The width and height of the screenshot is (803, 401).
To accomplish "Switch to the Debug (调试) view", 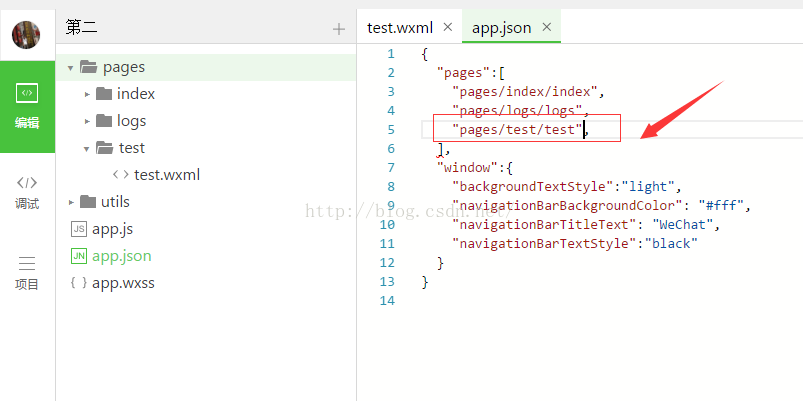I will click(x=27, y=191).
